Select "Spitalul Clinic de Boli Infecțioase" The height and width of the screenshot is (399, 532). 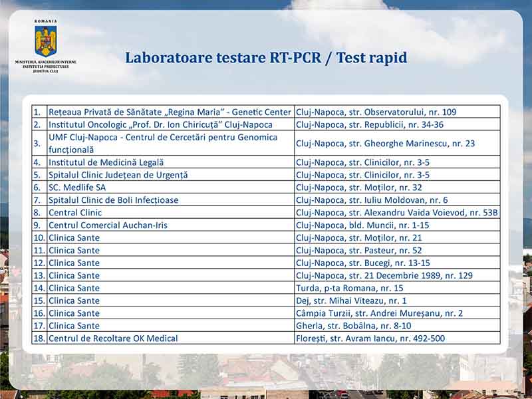113,200
